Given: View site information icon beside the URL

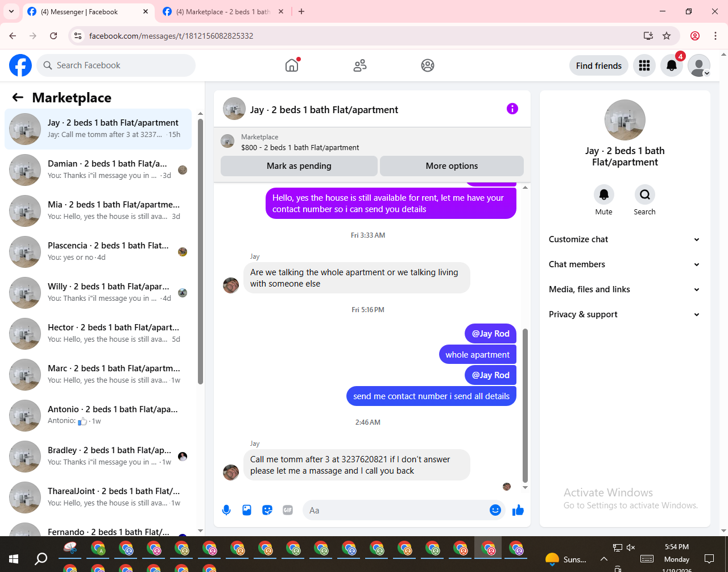Looking at the screenshot, I should [x=78, y=36].
